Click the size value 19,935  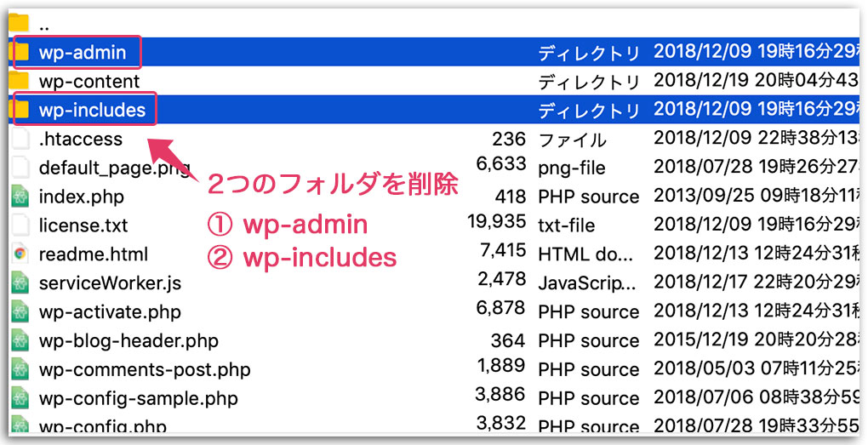point(497,221)
